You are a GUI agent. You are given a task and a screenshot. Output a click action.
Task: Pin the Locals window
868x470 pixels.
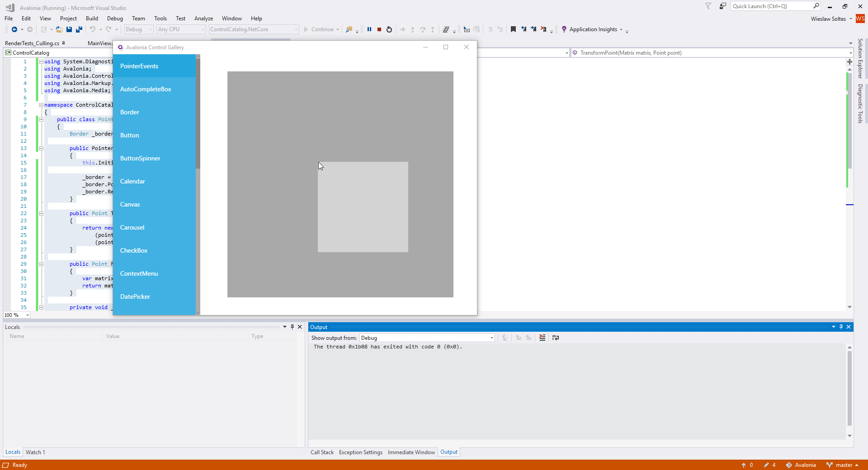click(292, 327)
